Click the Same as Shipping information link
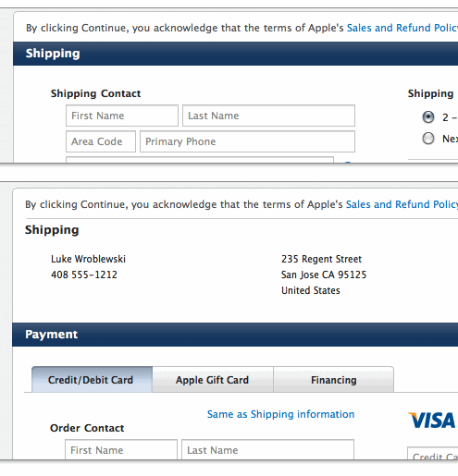Image resolution: width=458 pixels, height=476 pixels. coord(280,414)
